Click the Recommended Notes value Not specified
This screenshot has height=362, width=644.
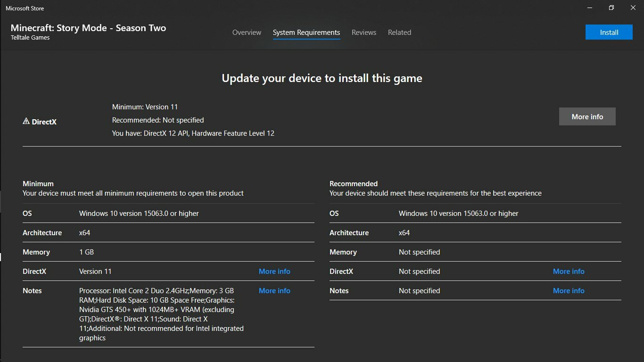[419, 291]
